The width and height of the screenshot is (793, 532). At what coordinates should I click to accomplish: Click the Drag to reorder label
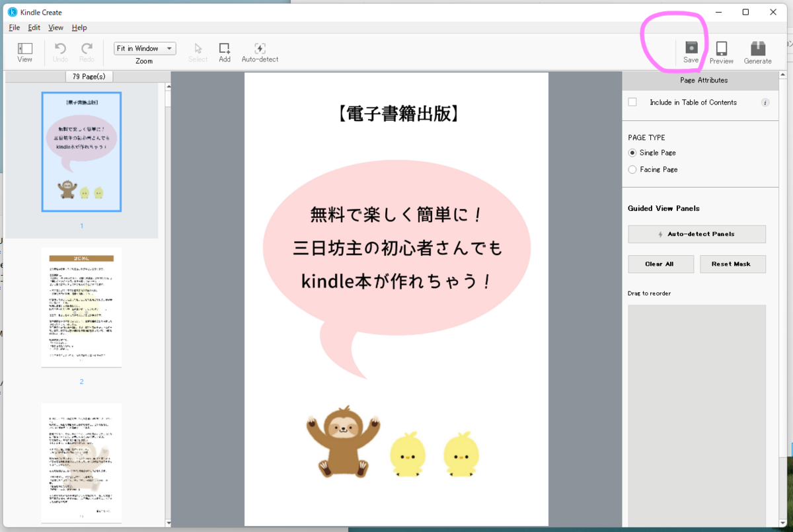click(x=649, y=293)
